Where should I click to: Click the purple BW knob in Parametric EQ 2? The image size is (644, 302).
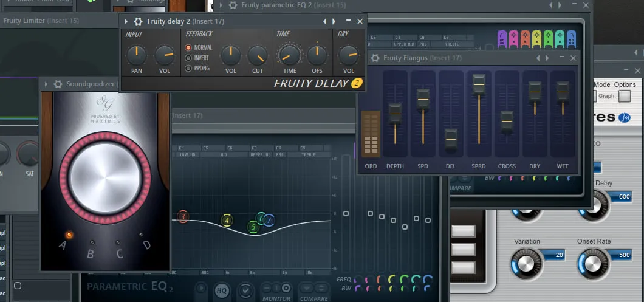[x=357, y=289]
